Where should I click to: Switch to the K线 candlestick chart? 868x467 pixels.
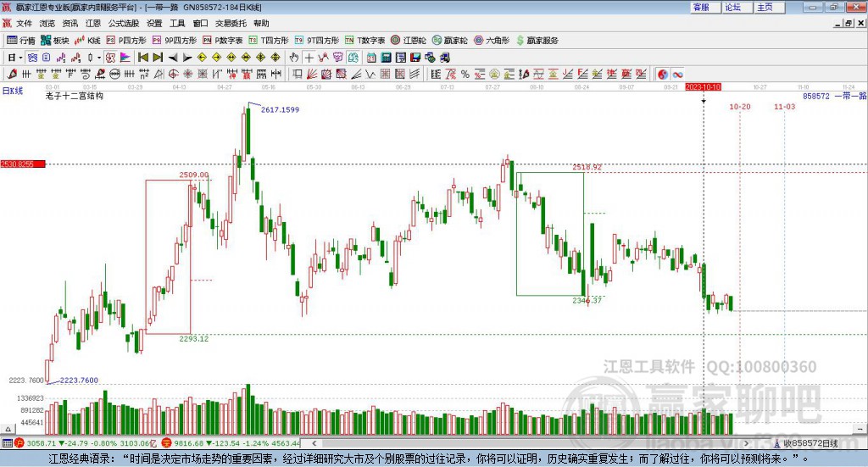pos(87,41)
